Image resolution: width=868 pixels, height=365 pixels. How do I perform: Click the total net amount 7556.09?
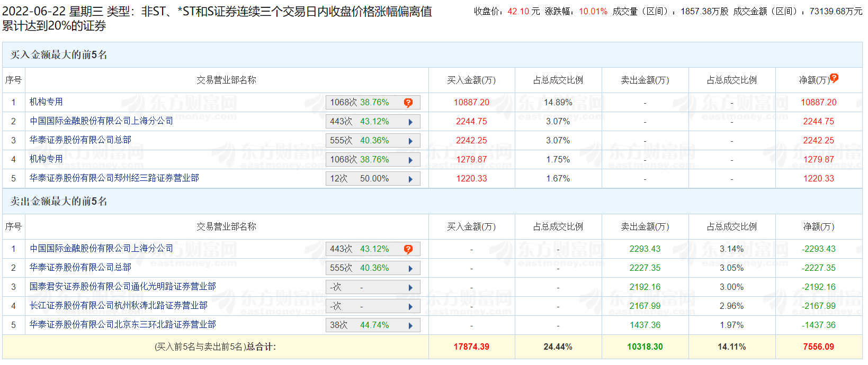[x=819, y=347]
